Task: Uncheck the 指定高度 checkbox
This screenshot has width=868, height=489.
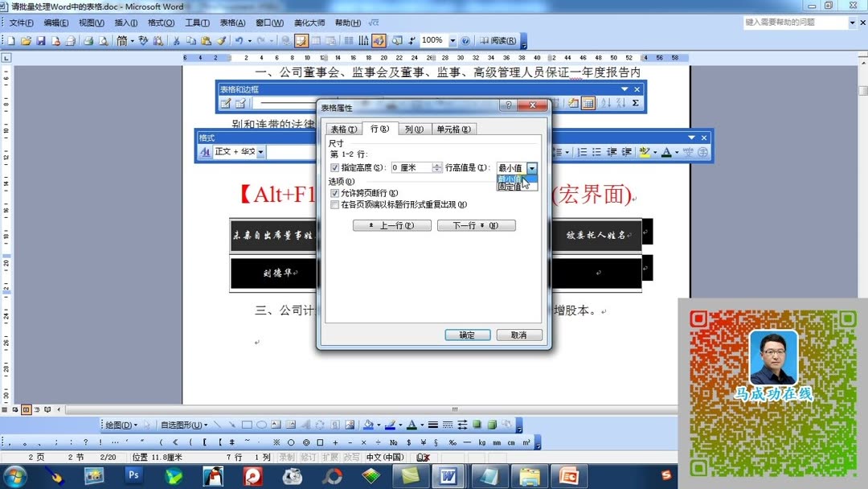Action: click(335, 166)
